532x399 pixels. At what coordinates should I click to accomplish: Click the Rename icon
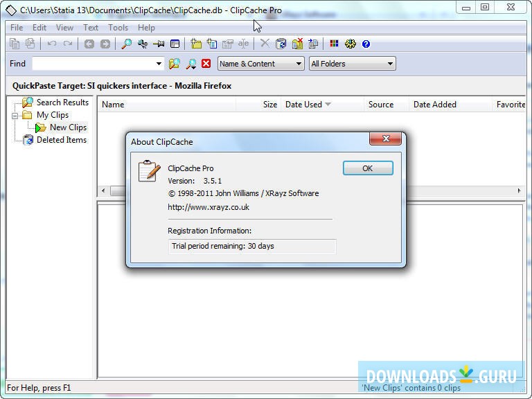tap(243, 44)
